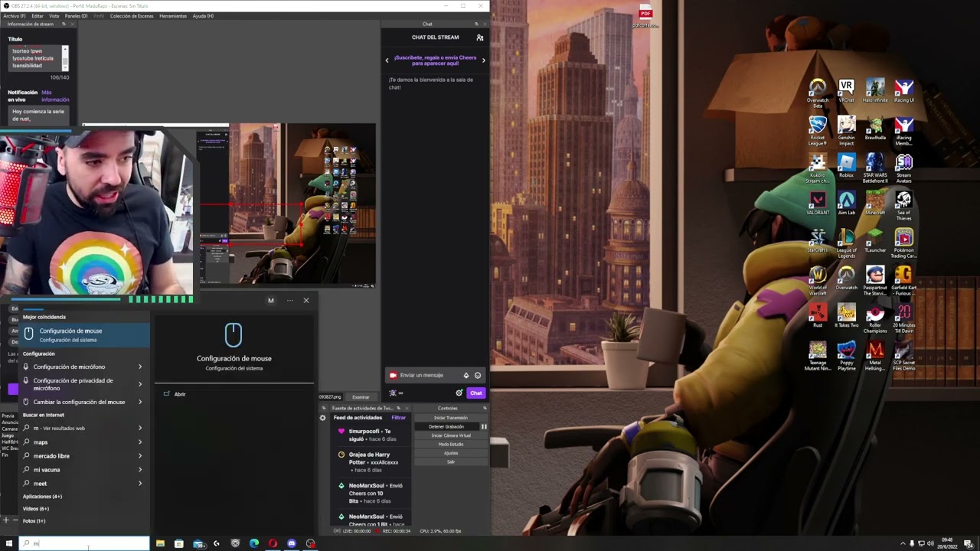This screenshot has height=551, width=980.
Task: Open the Sea of Thieves desktop shortcut
Action: [903, 205]
